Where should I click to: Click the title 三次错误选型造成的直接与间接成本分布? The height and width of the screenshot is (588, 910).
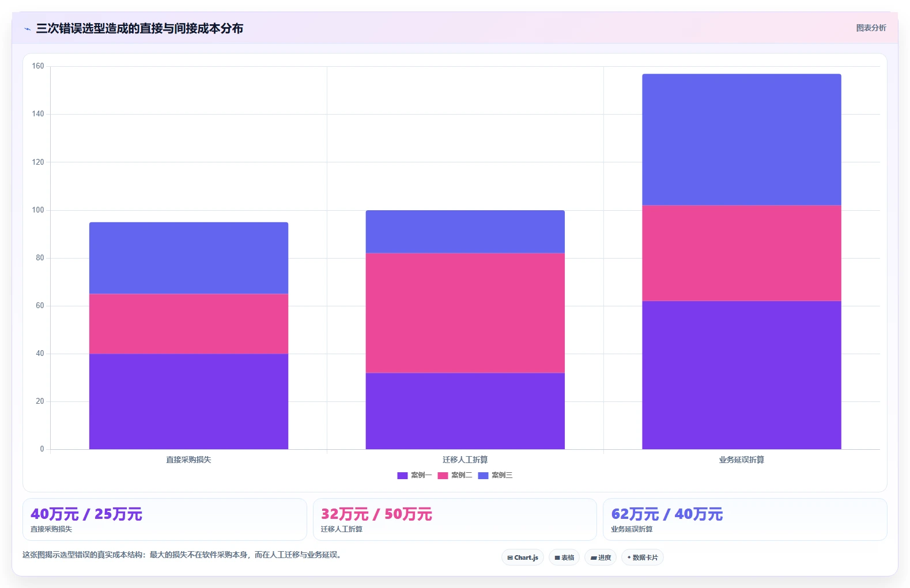coord(139,28)
